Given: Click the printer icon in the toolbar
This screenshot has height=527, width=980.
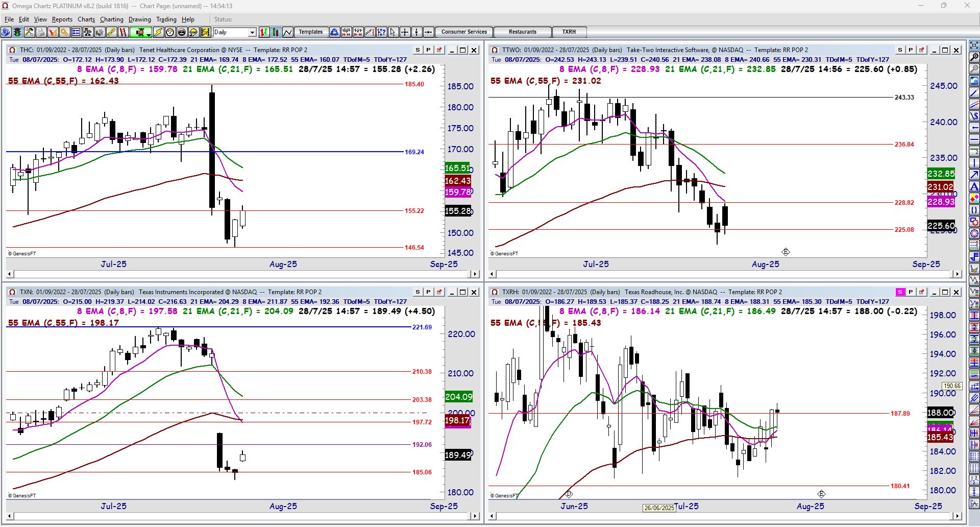Looking at the screenshot, I should pyautogui.click(x=41, y=32).
